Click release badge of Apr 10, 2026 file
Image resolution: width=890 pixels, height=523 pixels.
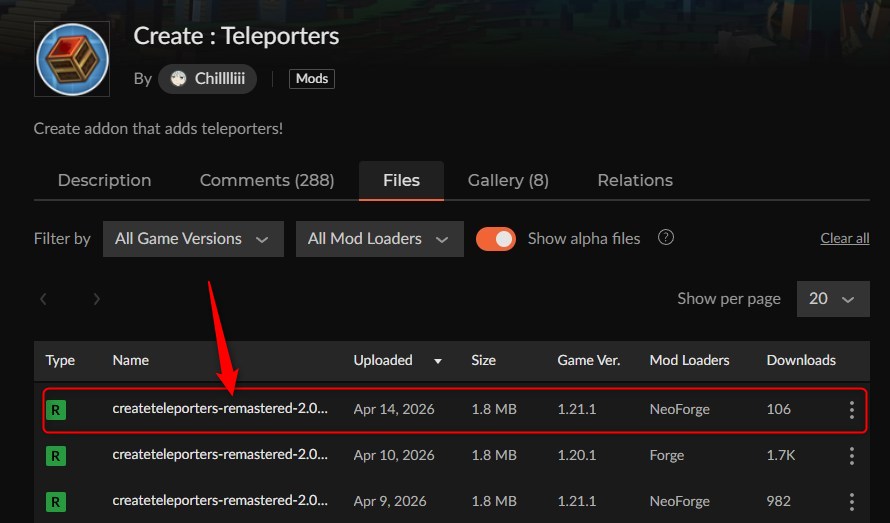coord(56,456)
